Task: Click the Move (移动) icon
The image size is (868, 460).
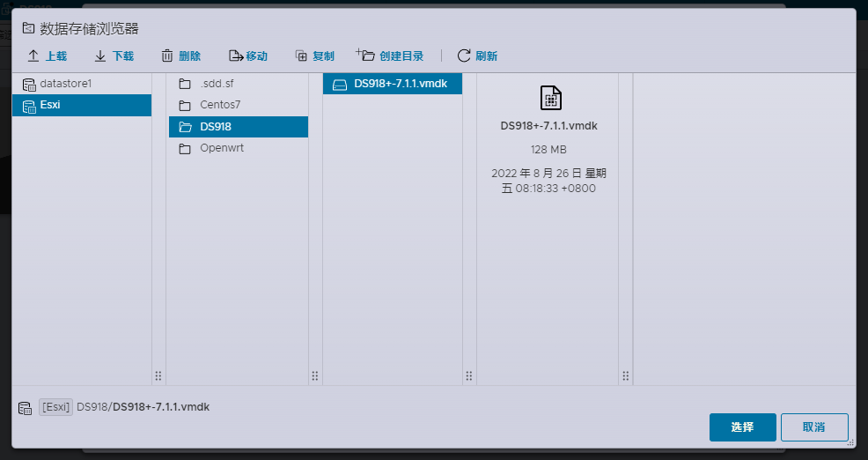Action: point(235,56)
